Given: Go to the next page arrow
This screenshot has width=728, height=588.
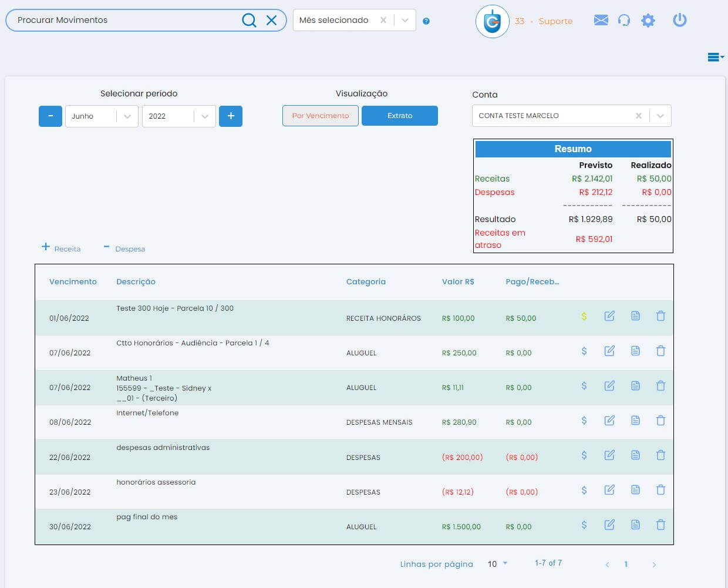Looking at the screenshot, I should coord(654,565).
